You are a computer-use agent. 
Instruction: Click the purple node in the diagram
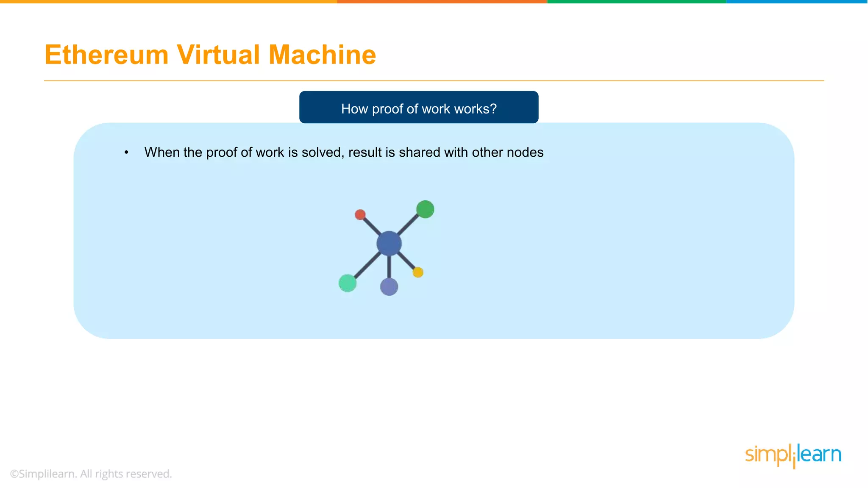(389, 287)
